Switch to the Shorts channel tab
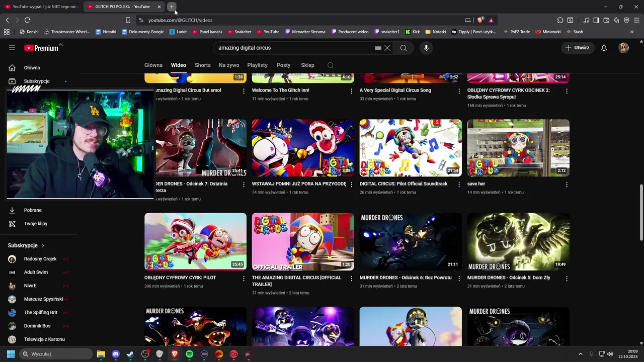 (203, 65)
